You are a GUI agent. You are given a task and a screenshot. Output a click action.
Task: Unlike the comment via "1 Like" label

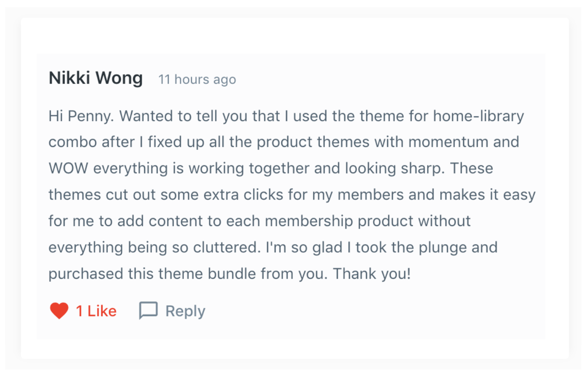coord(96,311)
